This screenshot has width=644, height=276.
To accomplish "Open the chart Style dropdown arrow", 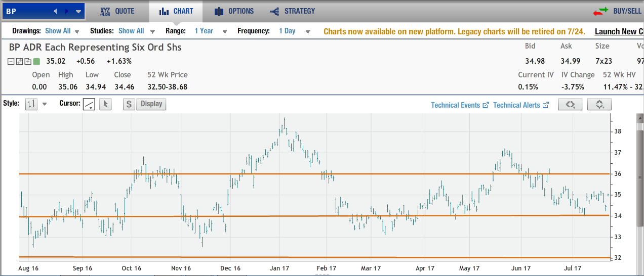I will pos(45,104).
